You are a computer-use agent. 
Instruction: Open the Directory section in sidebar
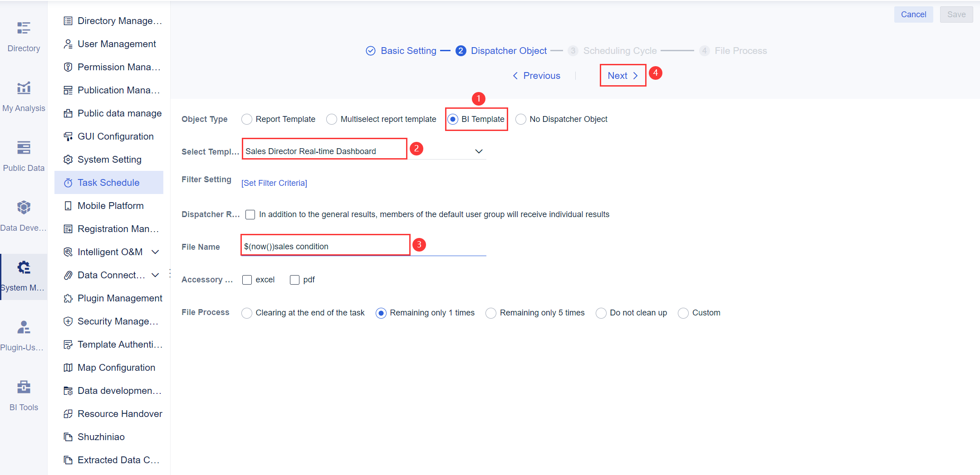tap(24, 36)
